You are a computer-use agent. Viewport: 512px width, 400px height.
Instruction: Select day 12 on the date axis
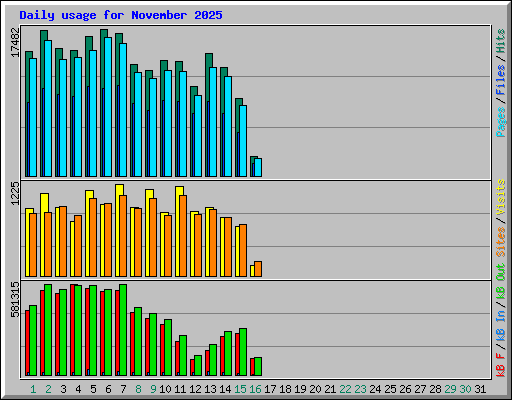click(195, 389)
